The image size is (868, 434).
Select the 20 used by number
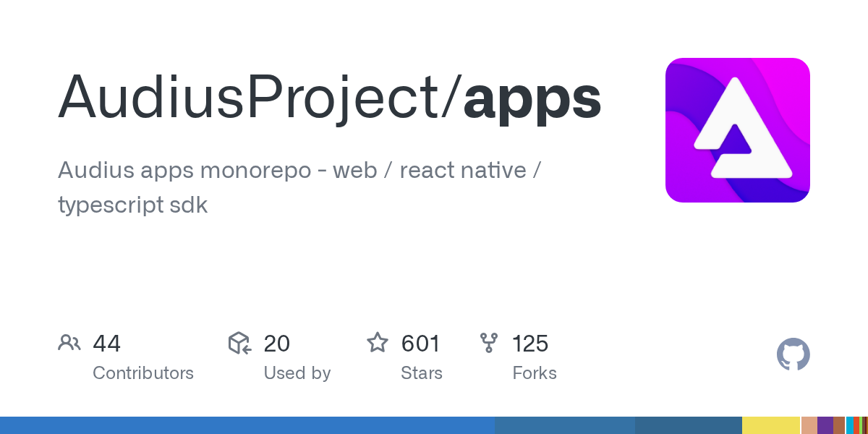coord(276,343)
